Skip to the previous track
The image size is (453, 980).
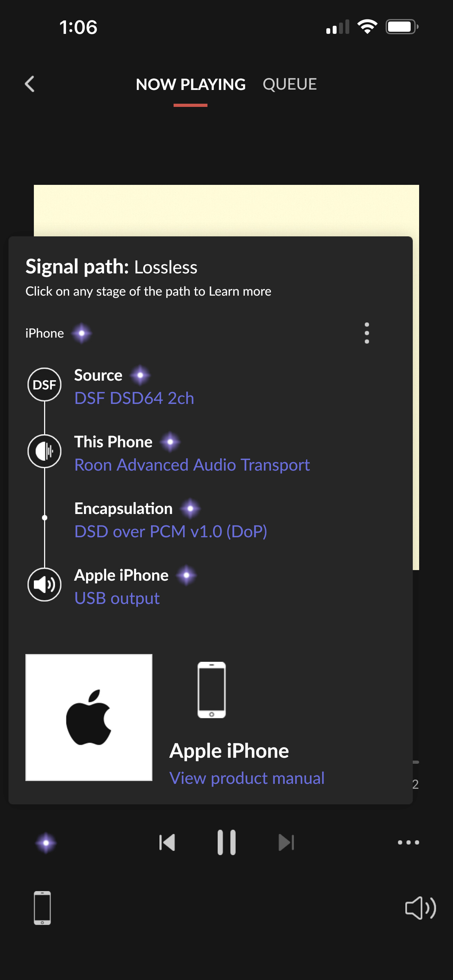pyautogui.click(x=167, y=842)
